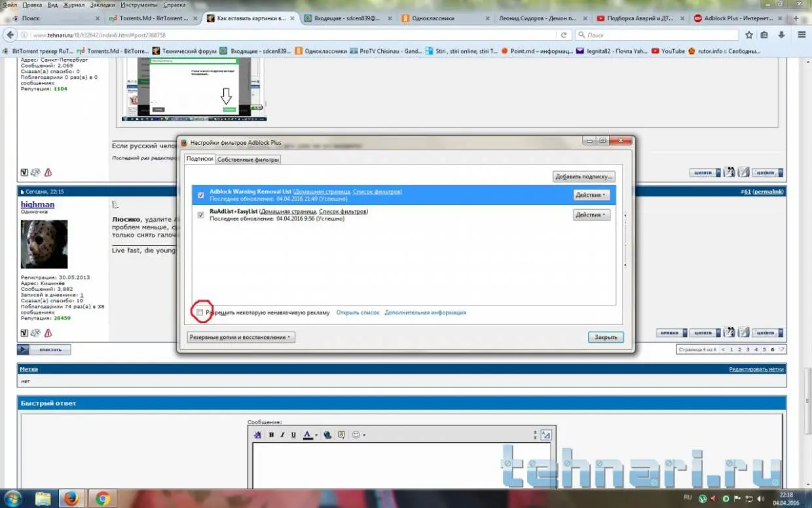812x508 pixels.
Task: Click the Italic icon in the quick reply editor
Action: (x=282, y=435)
